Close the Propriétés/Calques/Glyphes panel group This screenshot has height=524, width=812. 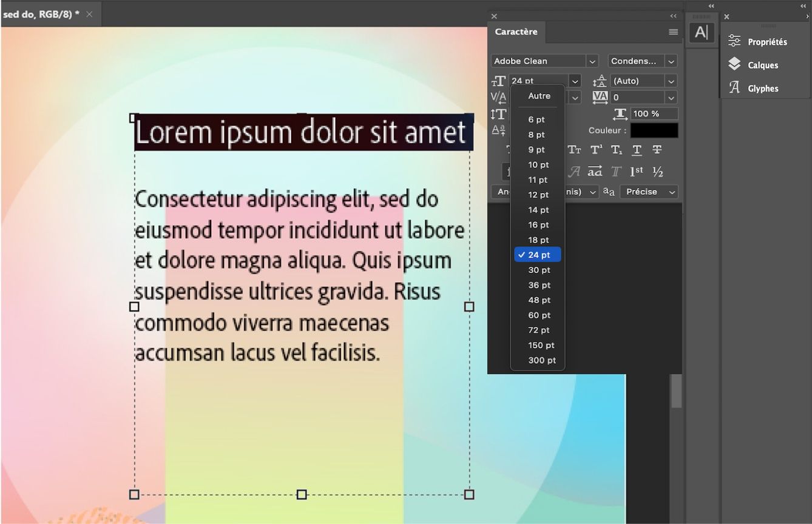click(x=726, y=16)
